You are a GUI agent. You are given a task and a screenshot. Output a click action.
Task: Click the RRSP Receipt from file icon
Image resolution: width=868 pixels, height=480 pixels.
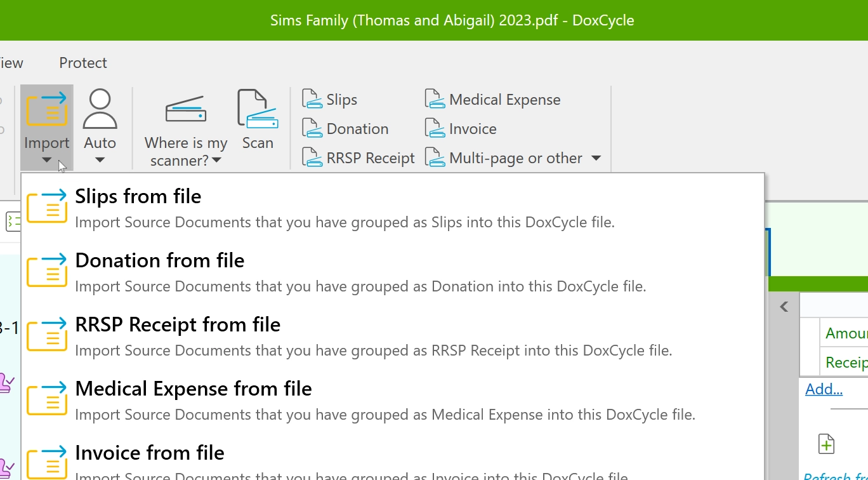(47, 333)
